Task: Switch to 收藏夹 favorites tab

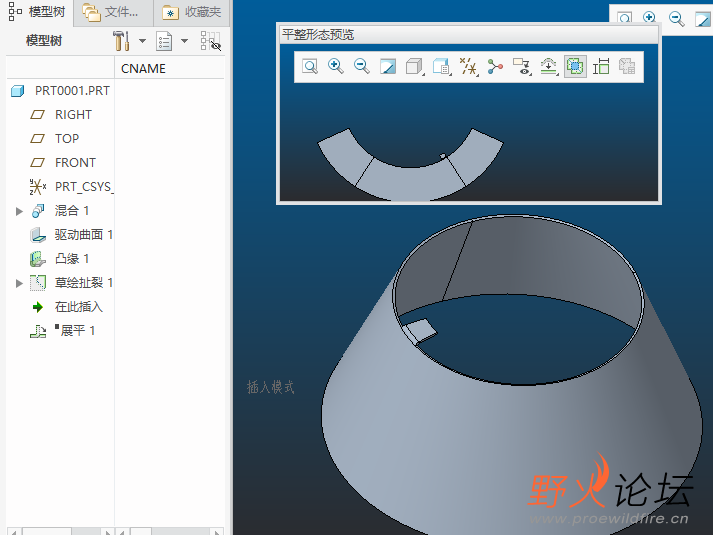Action: pos(191,12)
